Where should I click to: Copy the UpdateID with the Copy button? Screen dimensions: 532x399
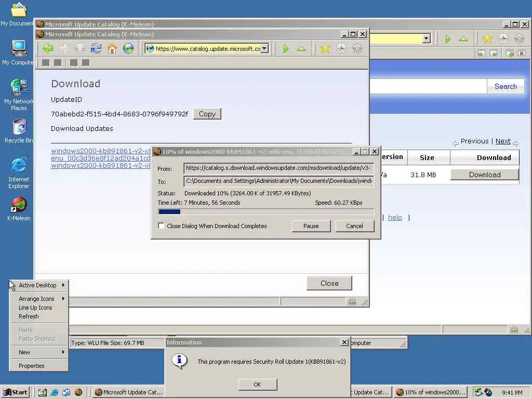(207, 114)
